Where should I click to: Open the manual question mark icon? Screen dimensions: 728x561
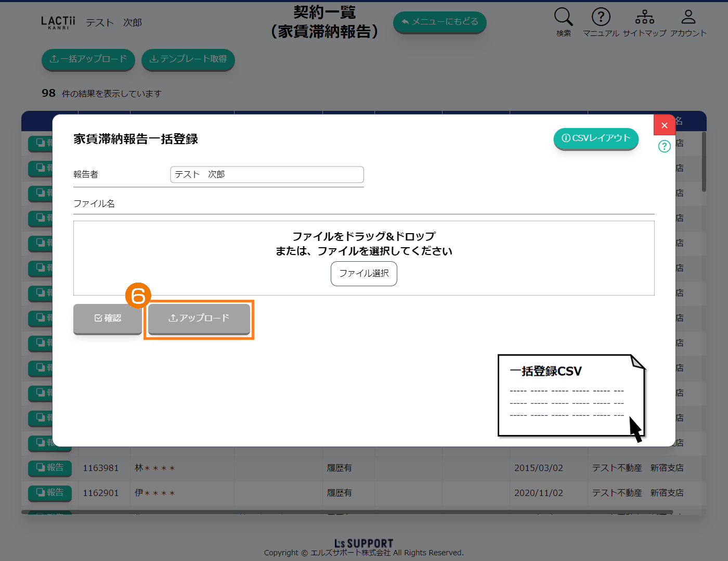click(601, 17)
